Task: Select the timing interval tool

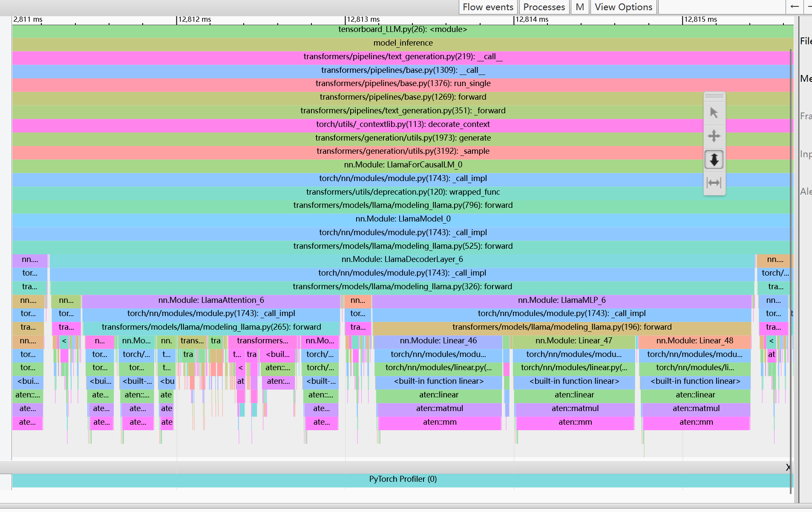Action: (x=714, y=183)
